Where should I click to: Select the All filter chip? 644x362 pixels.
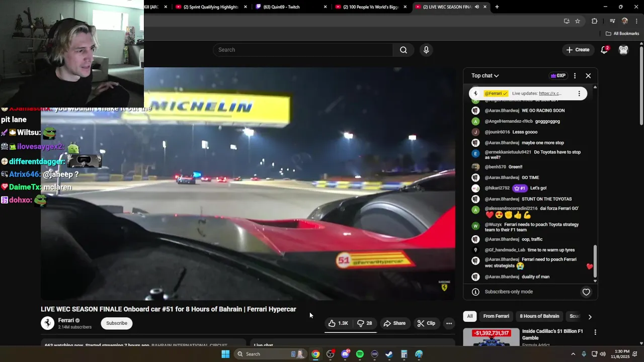[469, 316]
